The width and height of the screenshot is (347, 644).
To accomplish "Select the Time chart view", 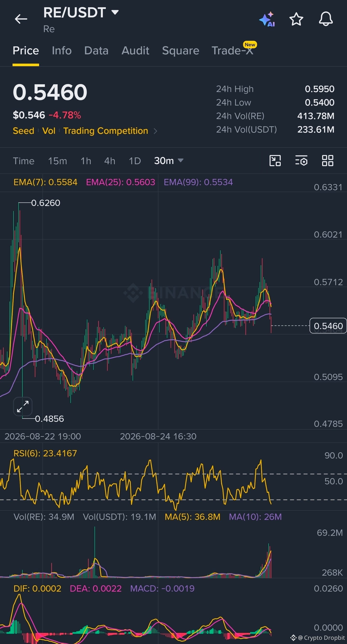I will 23,161.
